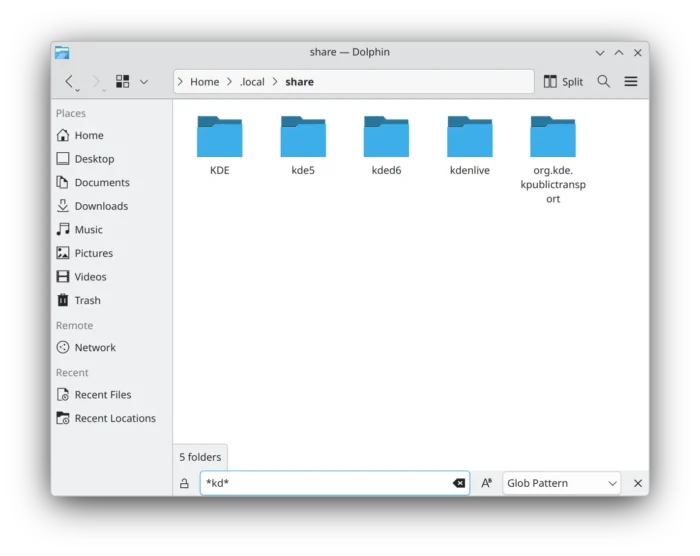
Task: Close the filter bar
Action: [x=638, y=483]
